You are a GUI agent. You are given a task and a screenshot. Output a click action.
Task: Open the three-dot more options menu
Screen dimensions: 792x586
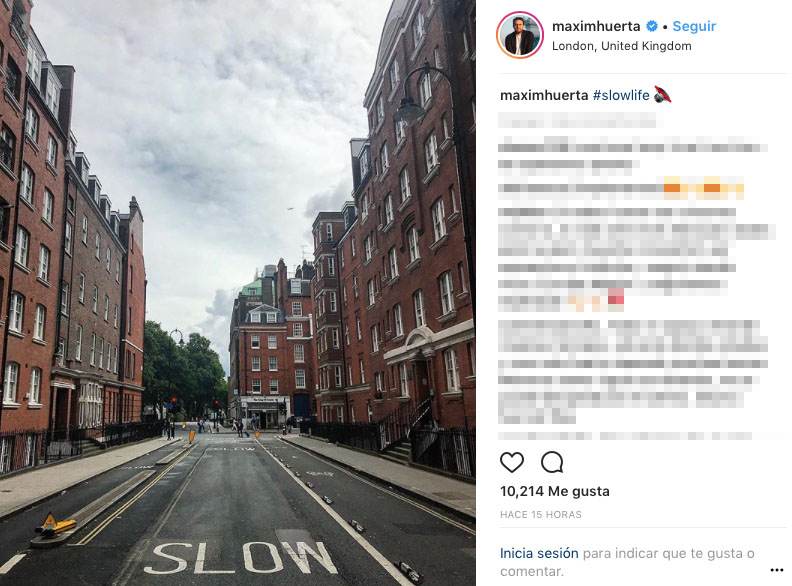coord(777,570)
